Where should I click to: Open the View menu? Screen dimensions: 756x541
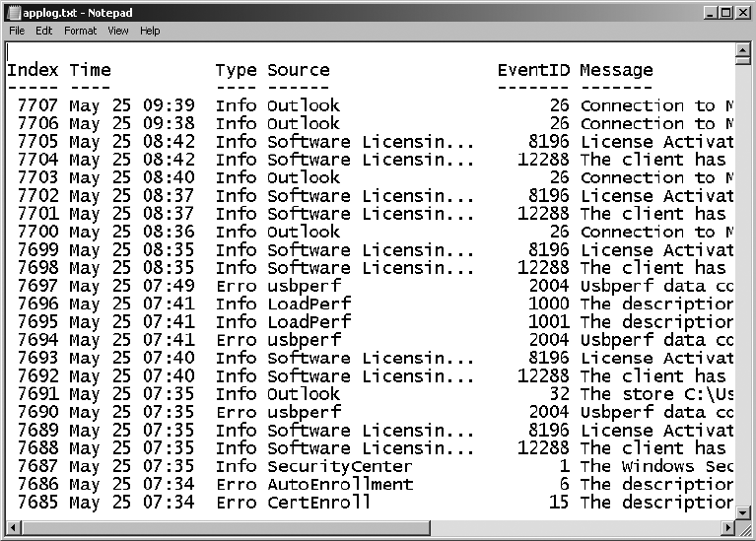click(118, 31)
